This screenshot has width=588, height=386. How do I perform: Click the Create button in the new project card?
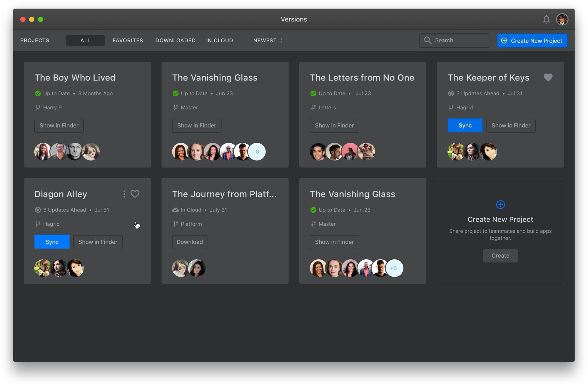click(500, 256)
